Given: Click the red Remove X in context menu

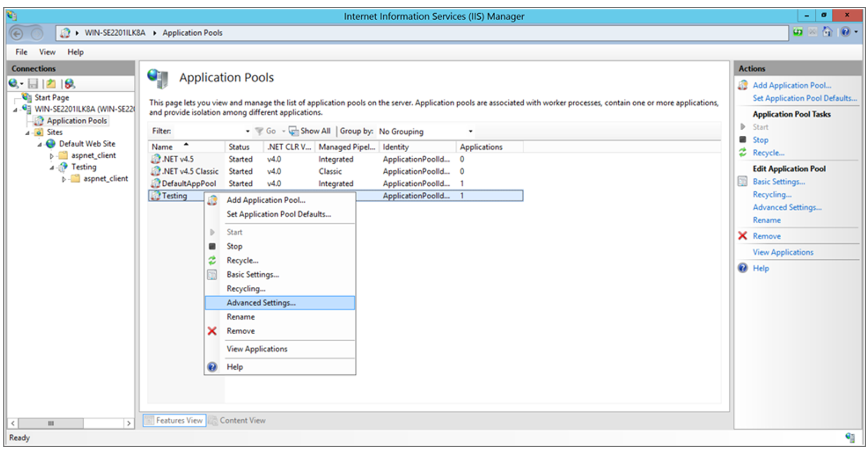Looking at the screenshot, I should point(212,331).
